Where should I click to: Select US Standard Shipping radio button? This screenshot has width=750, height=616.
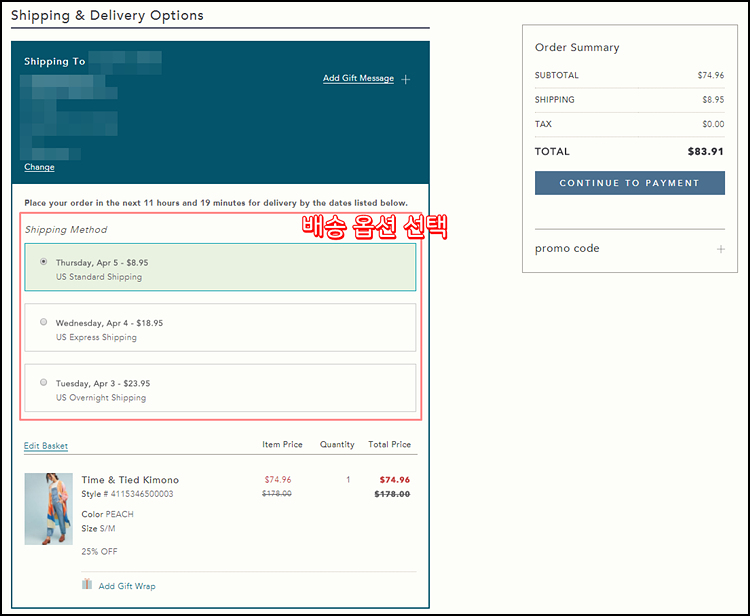point(44,262)
